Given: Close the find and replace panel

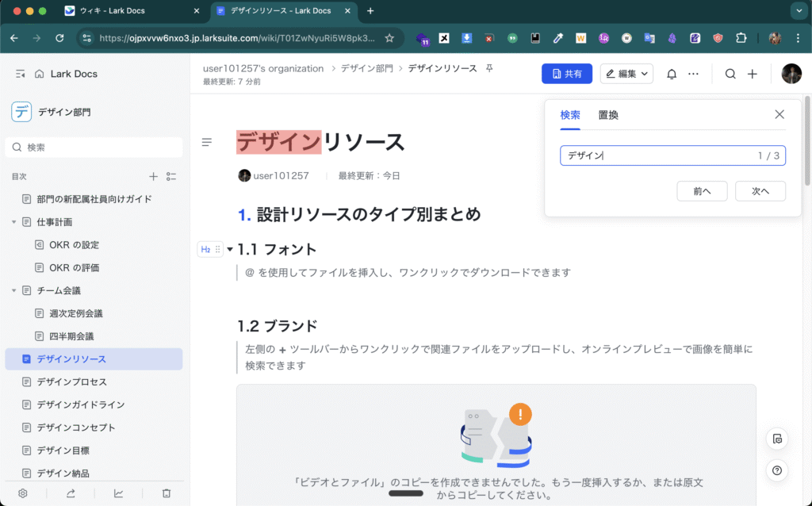Looking at the screenshot, I should click(779, 115).
